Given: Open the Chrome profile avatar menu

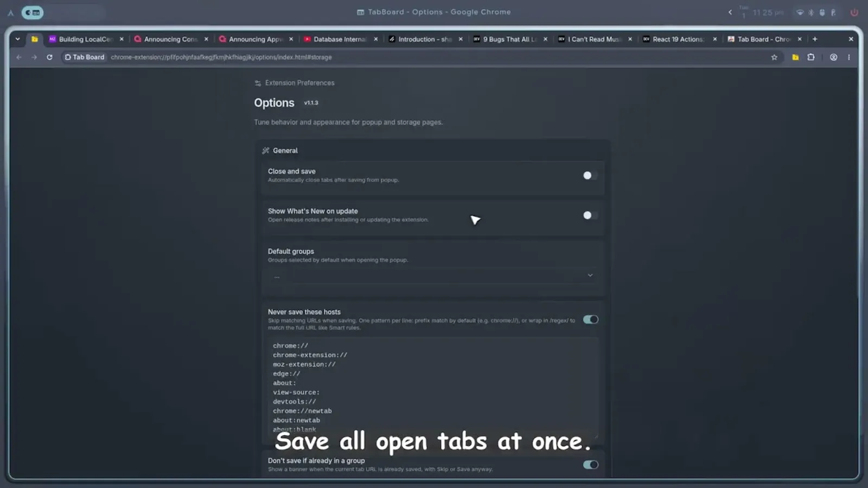Looking at the screenshot, I should pos(833,57).
